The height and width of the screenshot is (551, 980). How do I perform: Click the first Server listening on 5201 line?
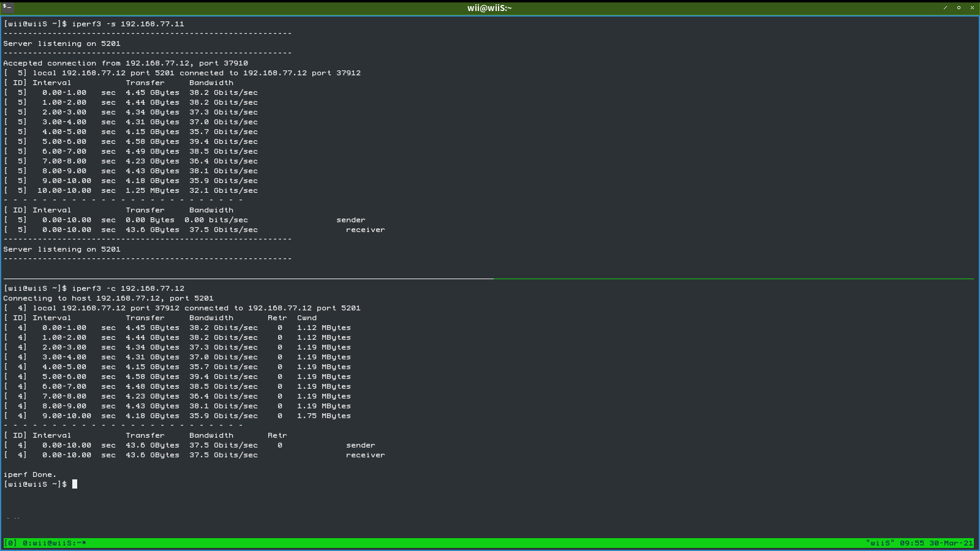(x=62, y=43)
